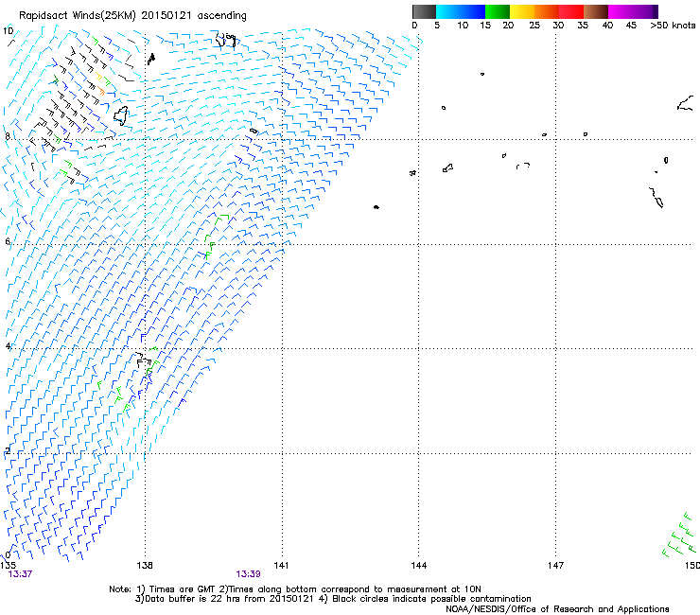Click the purple '13:39' swath time label
This screenshot has width=700, height=615.
(248, 574)
